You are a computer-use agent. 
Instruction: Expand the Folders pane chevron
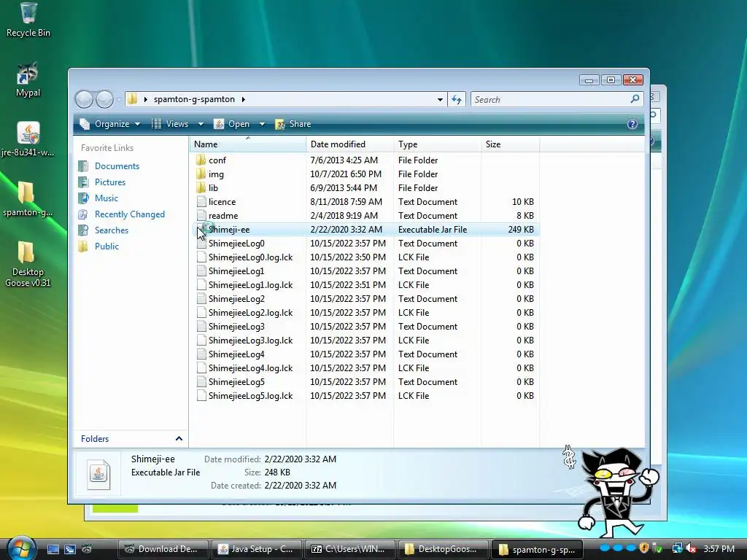[179, 438]
